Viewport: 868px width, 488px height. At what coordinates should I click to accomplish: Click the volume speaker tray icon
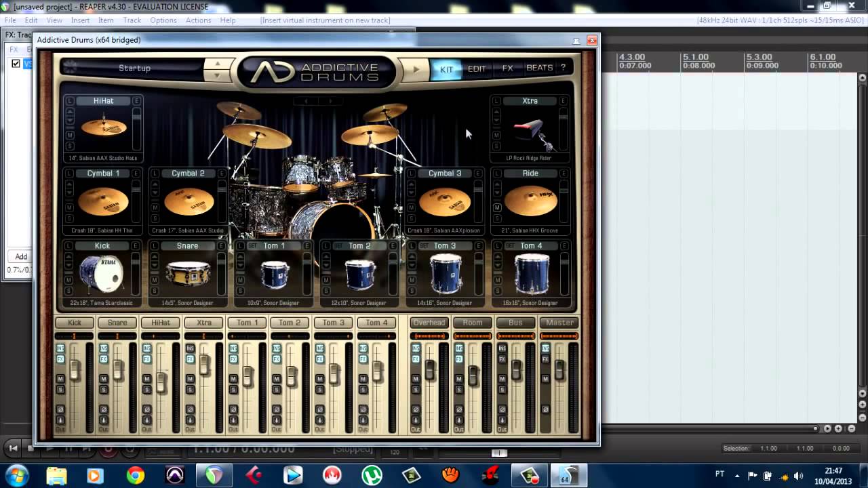click(x=798, y=476)
